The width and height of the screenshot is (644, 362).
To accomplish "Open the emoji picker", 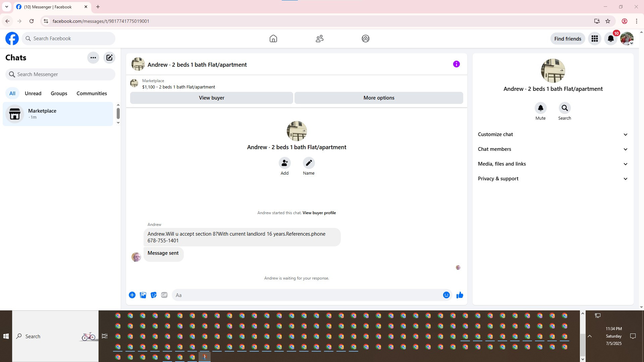I will click(x=446, y=295).
